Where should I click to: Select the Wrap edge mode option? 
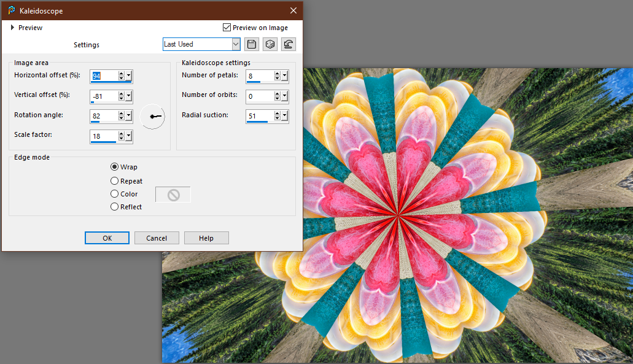point(115,167)
